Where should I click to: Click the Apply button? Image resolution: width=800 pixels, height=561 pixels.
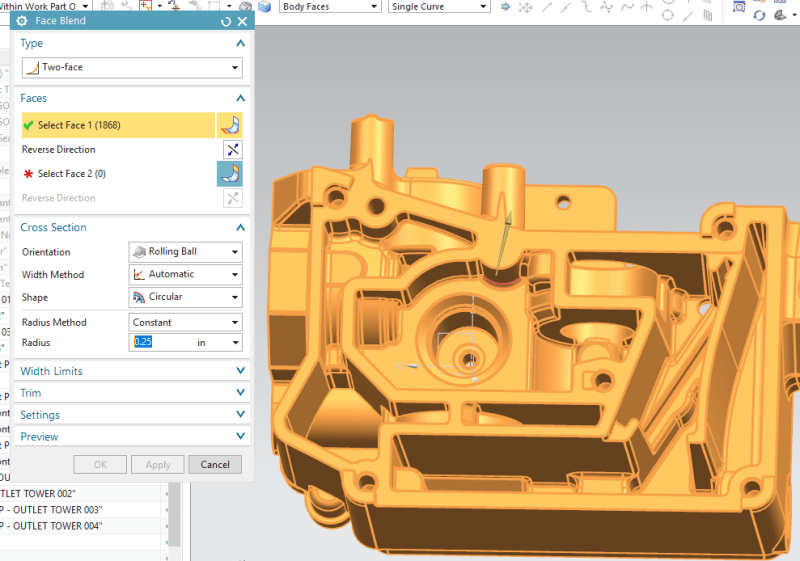pos(158,465)
